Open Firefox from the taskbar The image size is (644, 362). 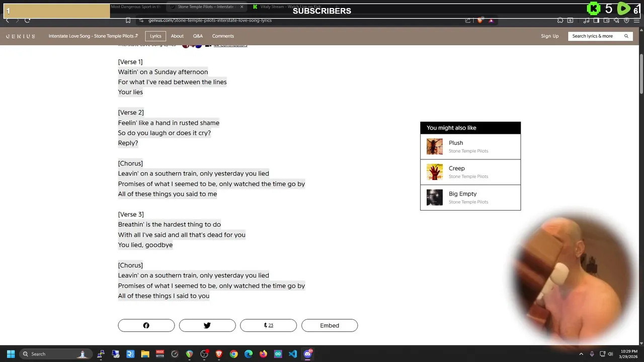(263, 354)
